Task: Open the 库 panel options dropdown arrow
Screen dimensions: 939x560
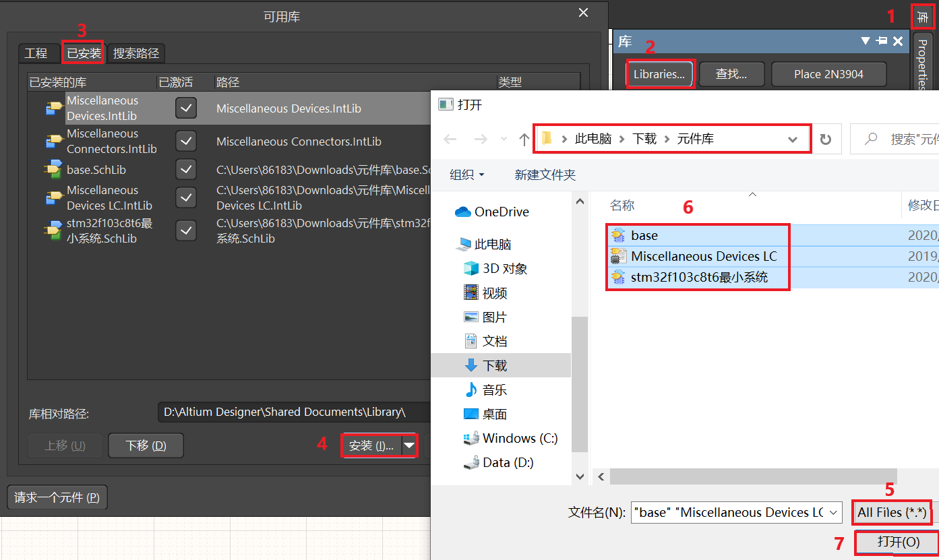Action: 866,41
